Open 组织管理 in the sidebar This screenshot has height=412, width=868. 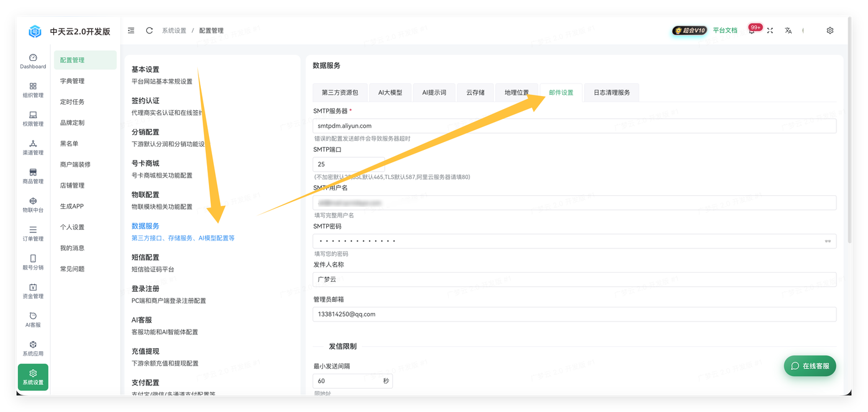tap(33, 90)
